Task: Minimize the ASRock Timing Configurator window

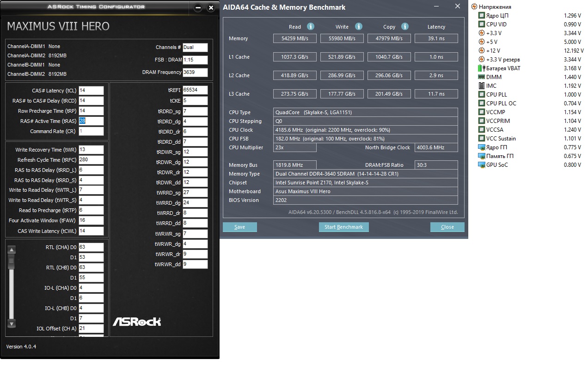Action: [x=198, y=8]
